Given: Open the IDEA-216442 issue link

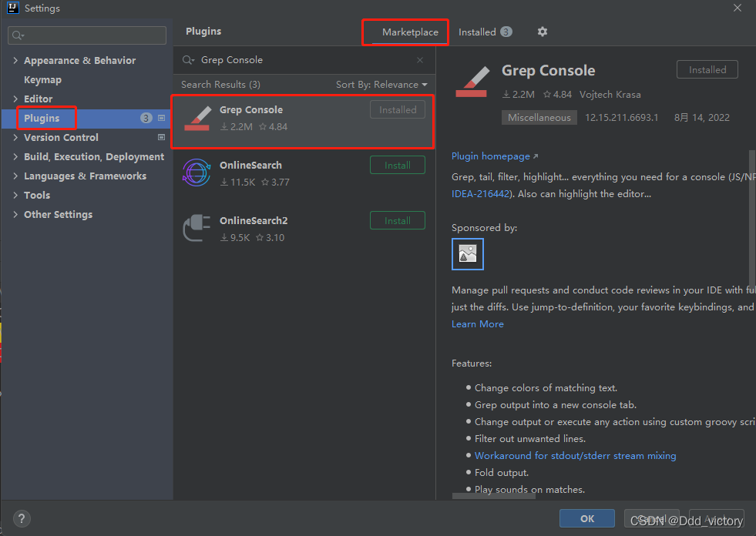Looking at the screenshot, I should pyautogui.click(x=480, y=194).
